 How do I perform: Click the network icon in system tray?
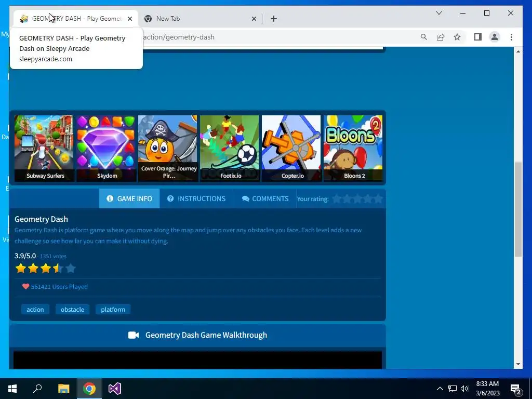[x=453, y=389]
